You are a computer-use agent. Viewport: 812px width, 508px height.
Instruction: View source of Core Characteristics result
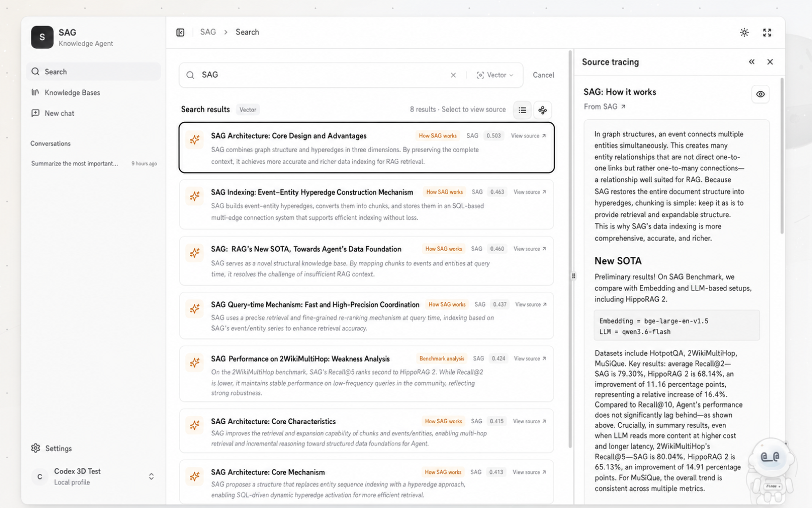(x=529, y=422)
